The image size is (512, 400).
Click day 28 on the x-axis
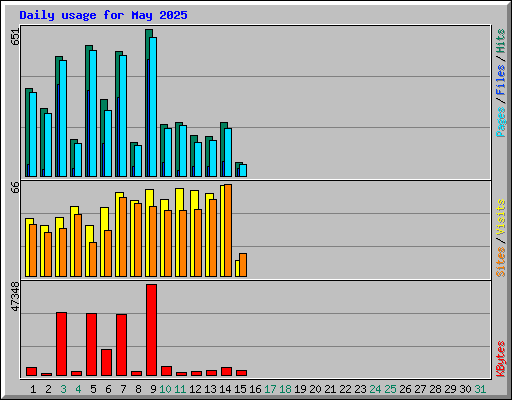click(435, 389)
